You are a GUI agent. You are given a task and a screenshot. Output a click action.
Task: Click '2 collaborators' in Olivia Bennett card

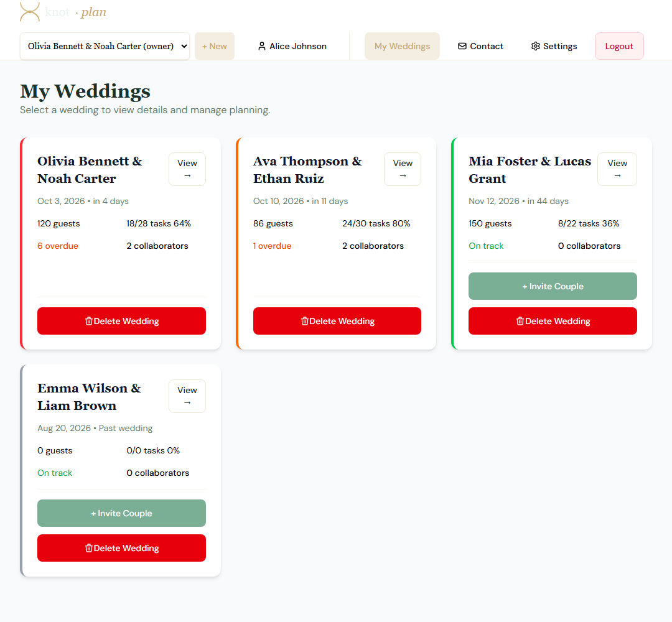click(157, 246)
